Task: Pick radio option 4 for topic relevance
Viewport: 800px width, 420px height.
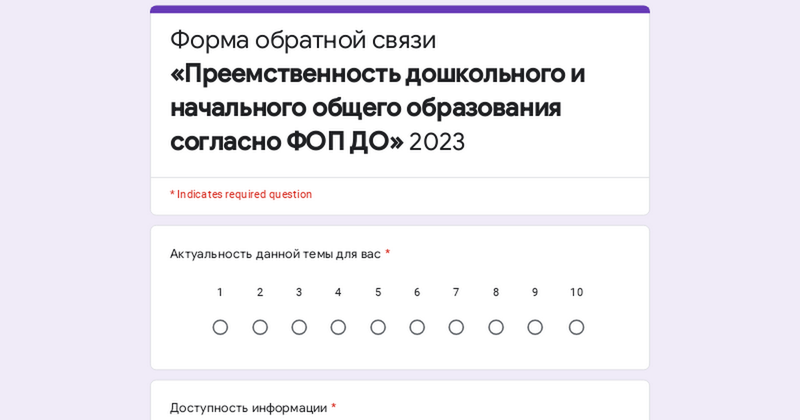Action: pos(338,327)
